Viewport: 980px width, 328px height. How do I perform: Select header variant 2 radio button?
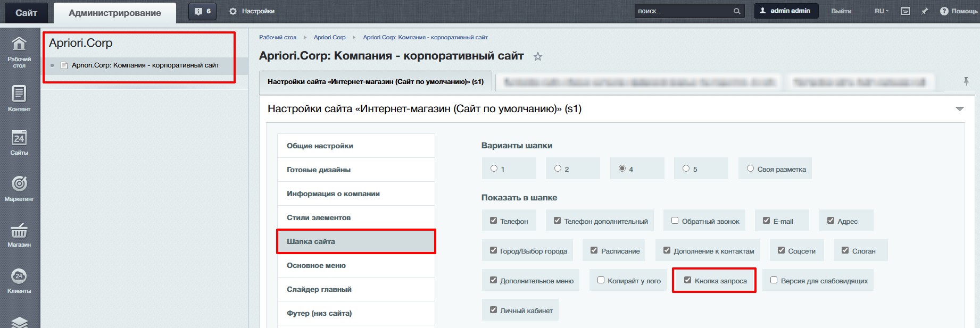coord(558,169)
